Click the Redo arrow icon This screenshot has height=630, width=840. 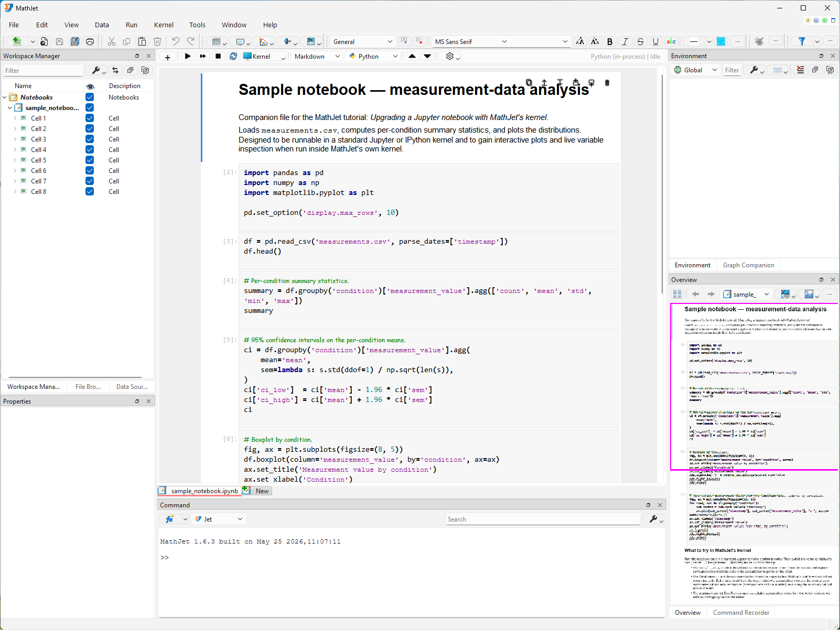pyautogui.click(x=191, y=41)
